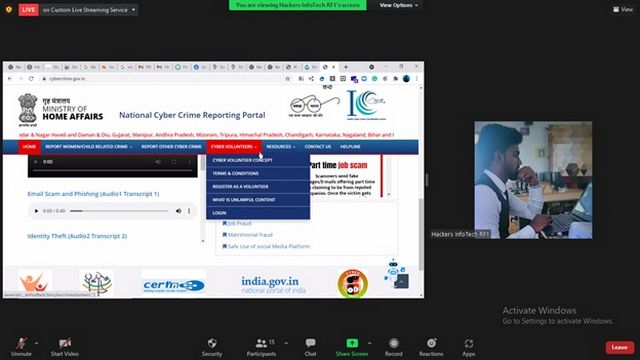The width and height of the screenshot is (640, 360).
Task: Expand audio options arrow next to Unmute
Action: click(36, 344)
